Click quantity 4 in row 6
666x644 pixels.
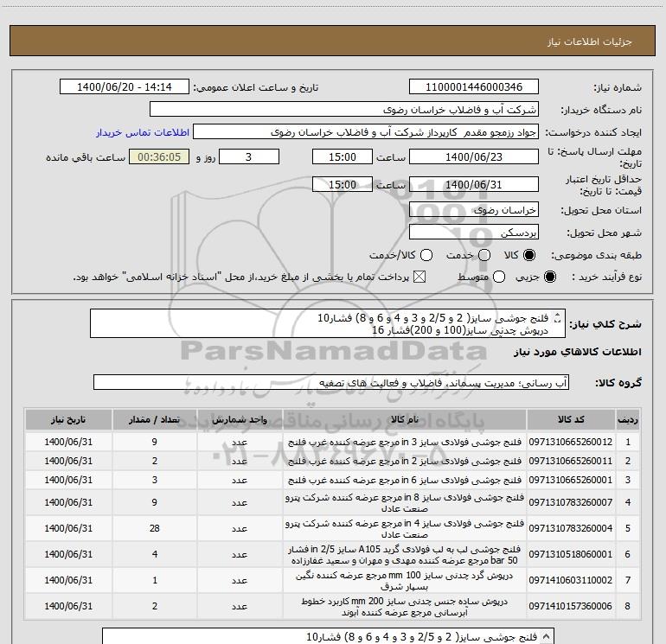155,554
